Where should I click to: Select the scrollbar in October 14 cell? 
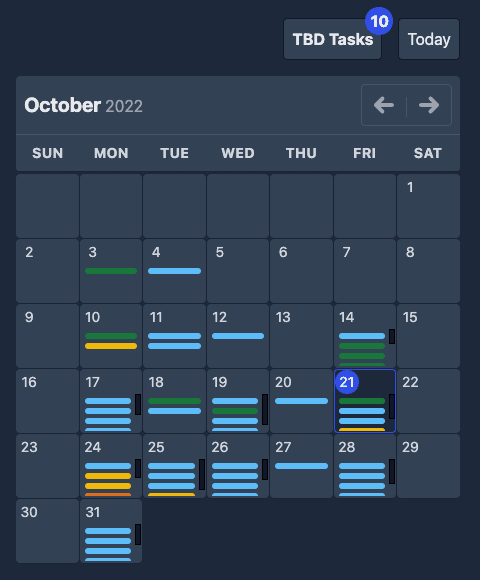point(392,336)
